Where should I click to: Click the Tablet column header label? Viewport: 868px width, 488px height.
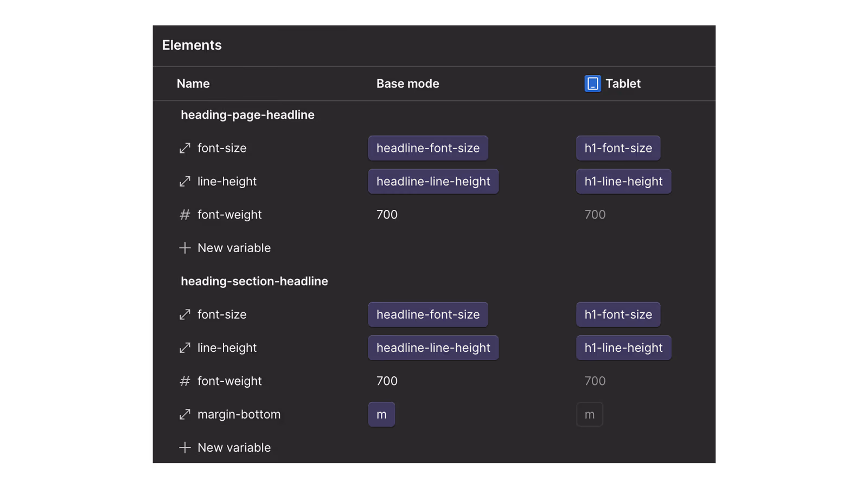(623, 84)
